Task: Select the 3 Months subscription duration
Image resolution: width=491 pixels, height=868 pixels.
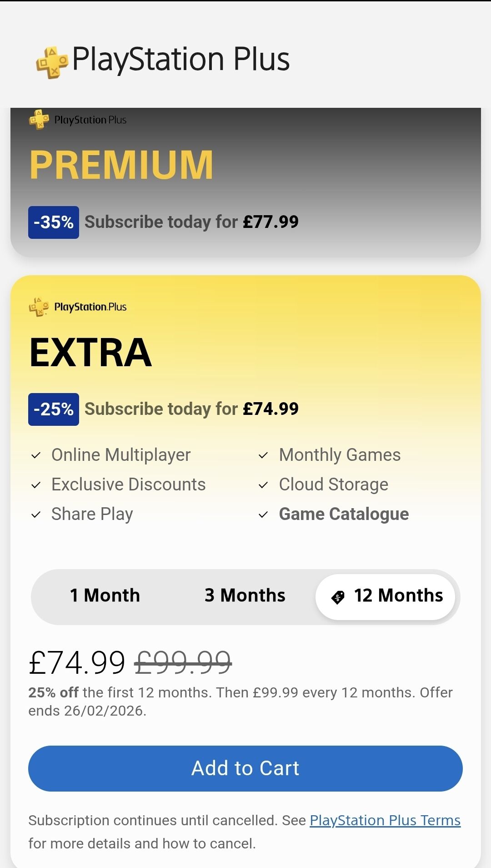Action: tap(245, 595)
